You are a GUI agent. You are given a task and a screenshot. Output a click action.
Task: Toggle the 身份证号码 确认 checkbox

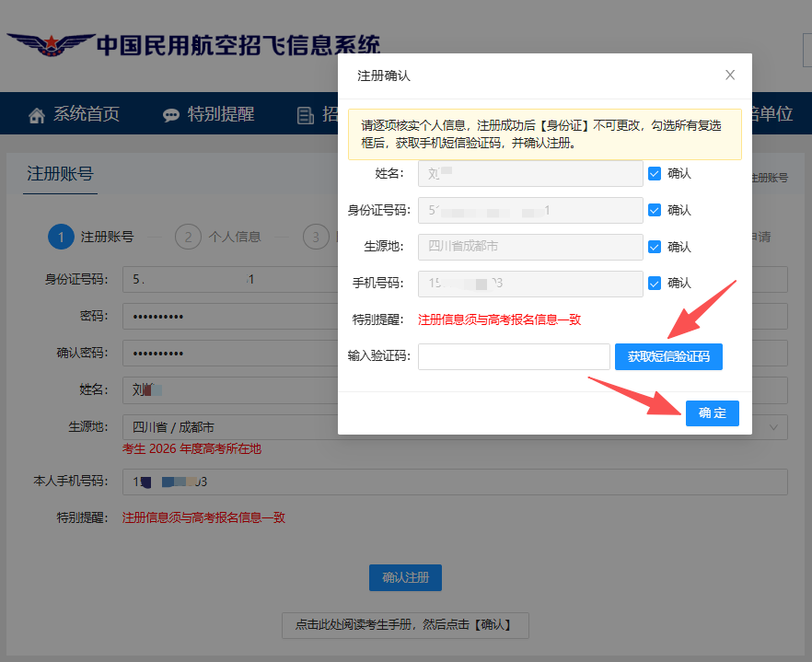655,210
